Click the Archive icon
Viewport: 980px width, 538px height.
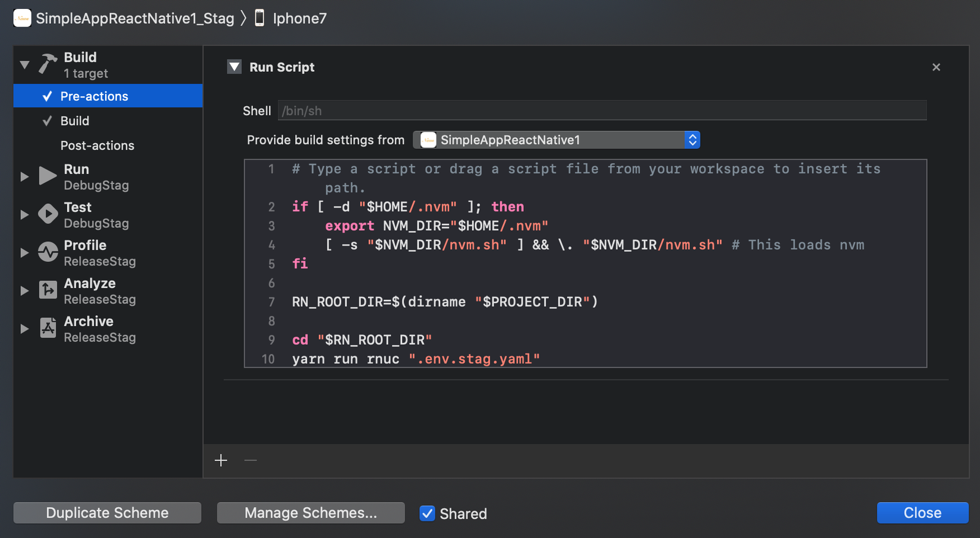pyautogui.click(x=48, y=328)
